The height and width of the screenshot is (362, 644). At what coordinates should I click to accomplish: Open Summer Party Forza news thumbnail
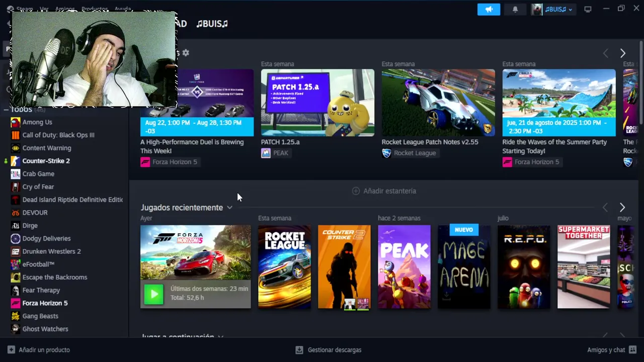coord(559,103)
